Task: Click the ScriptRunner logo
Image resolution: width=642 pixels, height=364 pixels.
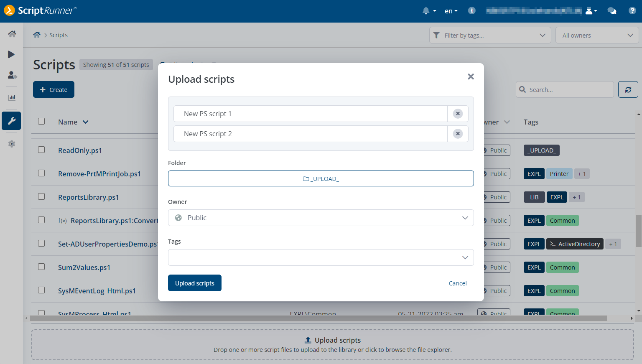Action: 41,10
